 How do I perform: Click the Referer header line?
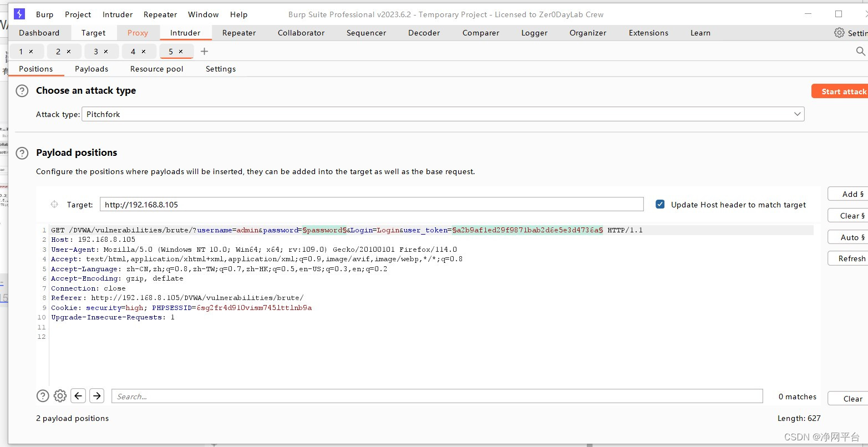point(177,298)
